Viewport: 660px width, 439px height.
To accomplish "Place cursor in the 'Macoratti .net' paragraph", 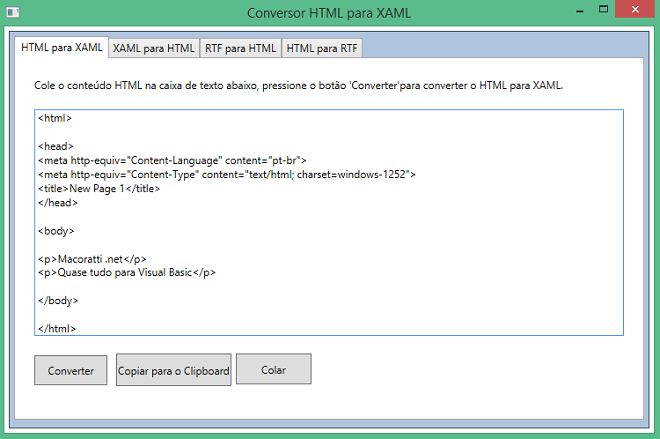I will pyautogui.click(x=92, y=258).
